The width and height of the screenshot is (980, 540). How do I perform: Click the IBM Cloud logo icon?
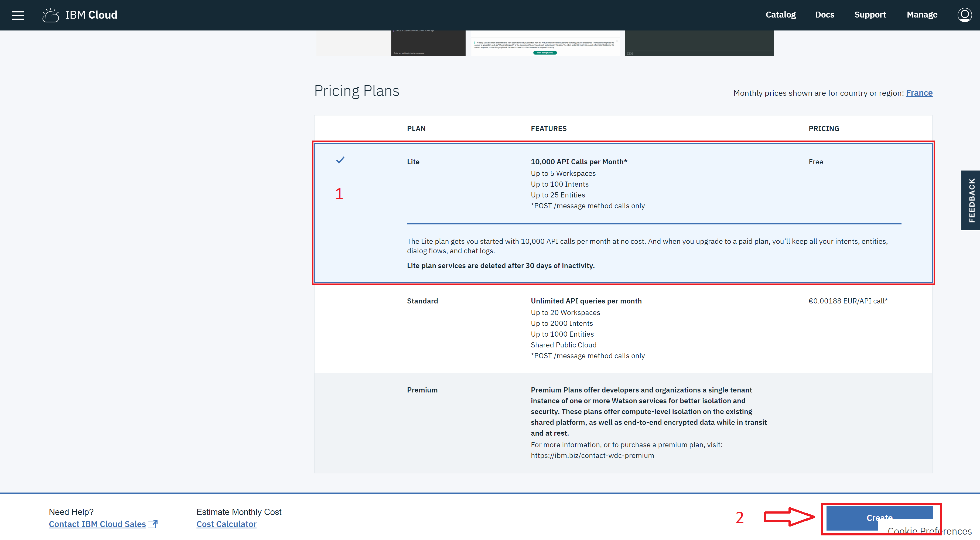(x=51, y=15)
